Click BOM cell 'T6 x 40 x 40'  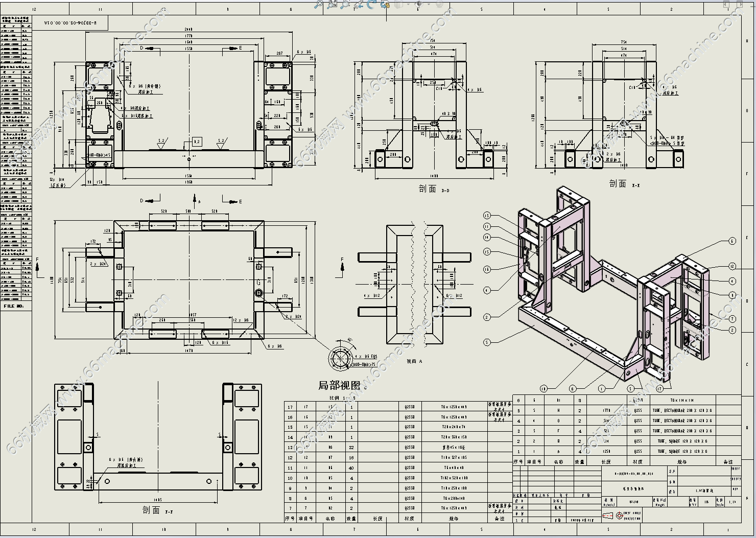coord(454,468)
